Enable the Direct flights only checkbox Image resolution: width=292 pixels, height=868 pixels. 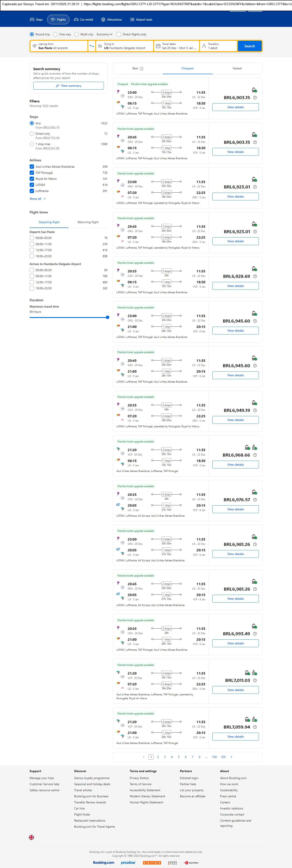[119, 34]
